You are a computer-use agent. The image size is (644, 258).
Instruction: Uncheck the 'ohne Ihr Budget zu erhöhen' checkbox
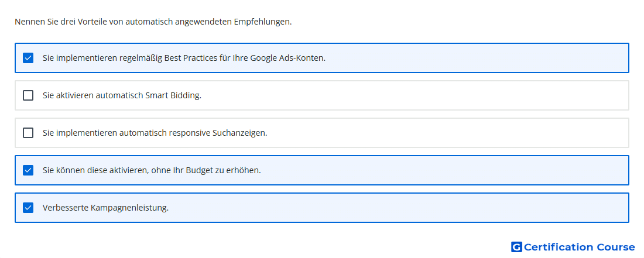coord(28,170)
